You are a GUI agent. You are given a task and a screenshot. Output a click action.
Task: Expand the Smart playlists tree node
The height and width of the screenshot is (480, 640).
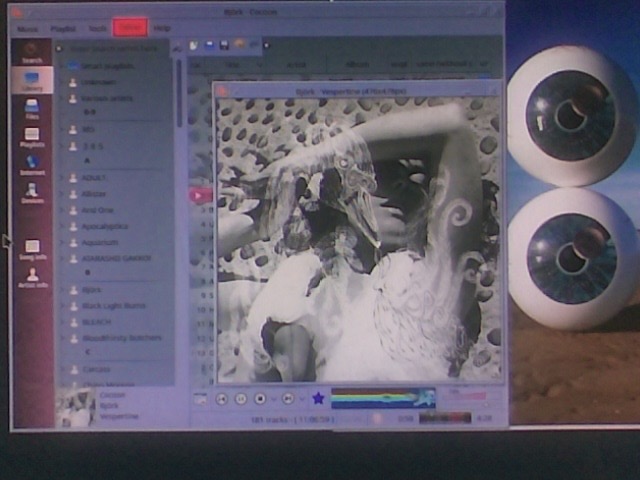pyautogui.click(x=62, y=65)
